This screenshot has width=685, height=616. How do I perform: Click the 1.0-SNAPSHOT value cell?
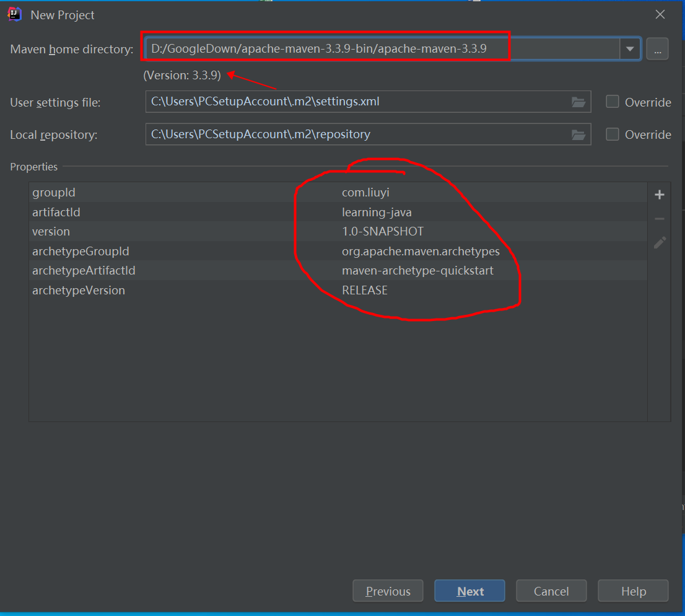tap(383, 231)
